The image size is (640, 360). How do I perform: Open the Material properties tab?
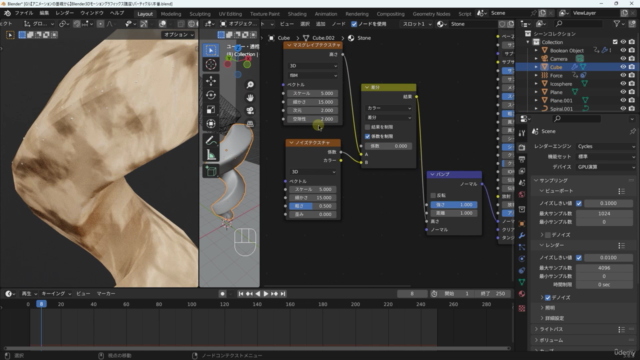[522, 294]
